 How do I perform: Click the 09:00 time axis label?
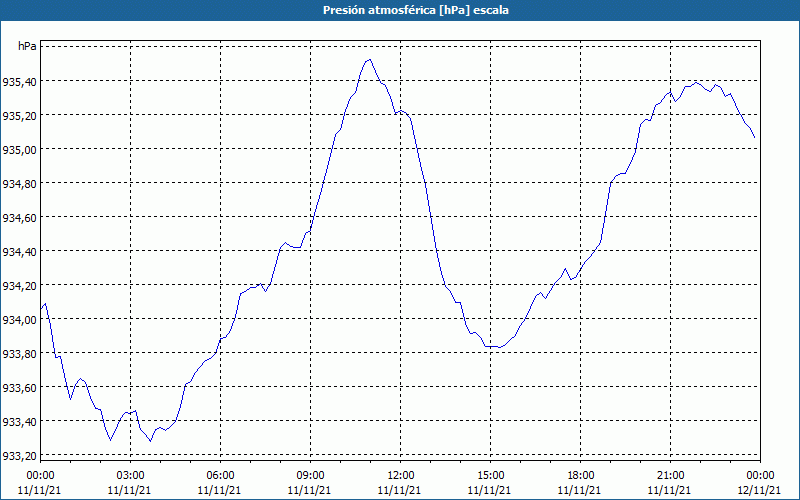tap(310, 476)
